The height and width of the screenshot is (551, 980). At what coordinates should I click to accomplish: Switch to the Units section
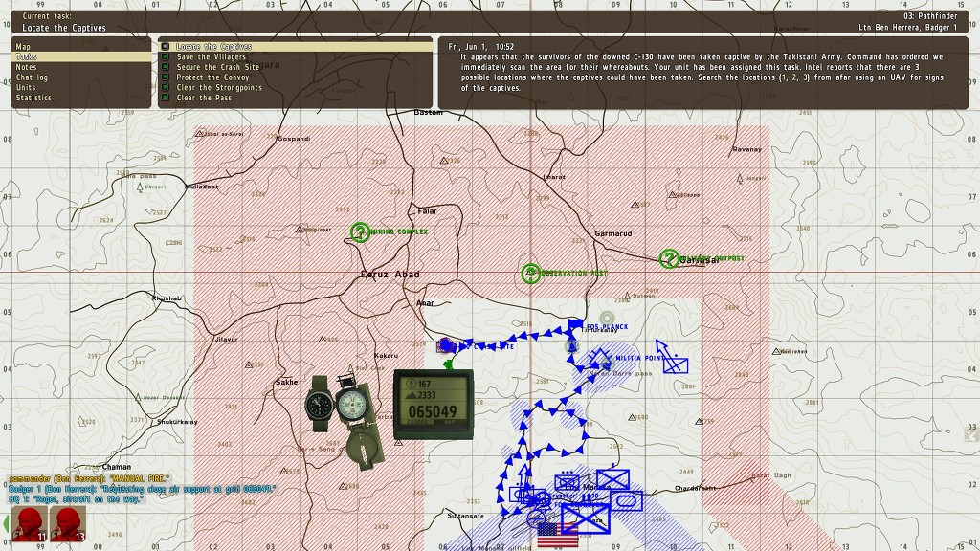point(26,87)
